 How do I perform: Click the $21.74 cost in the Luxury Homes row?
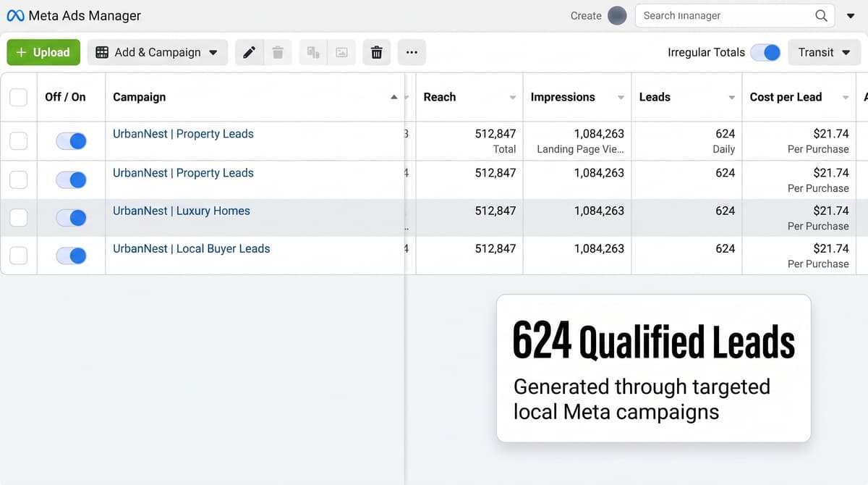pos(831,211)
